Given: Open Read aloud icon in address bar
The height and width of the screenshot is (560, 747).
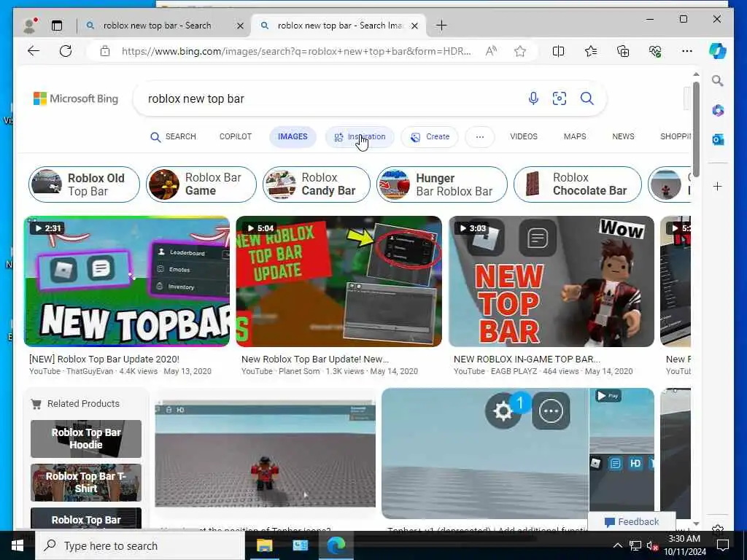Looking at the screenshot, I should click(491, 51).
